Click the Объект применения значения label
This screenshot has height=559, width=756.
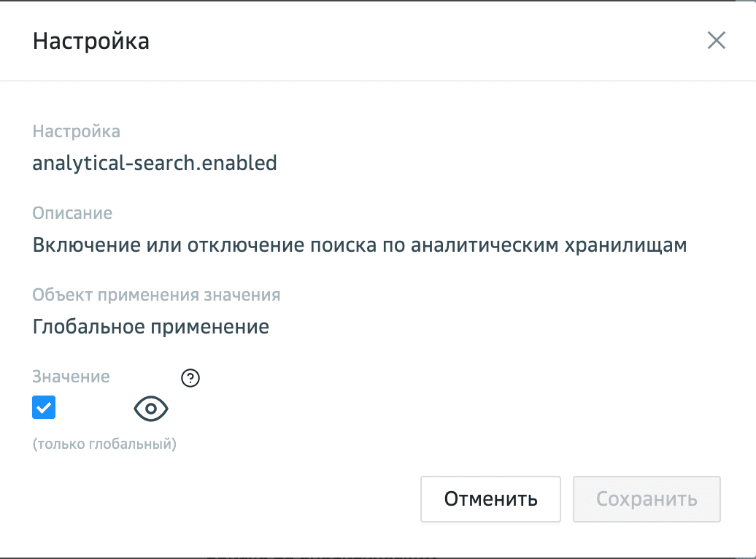pyautogui.click(x=157, y=295)
